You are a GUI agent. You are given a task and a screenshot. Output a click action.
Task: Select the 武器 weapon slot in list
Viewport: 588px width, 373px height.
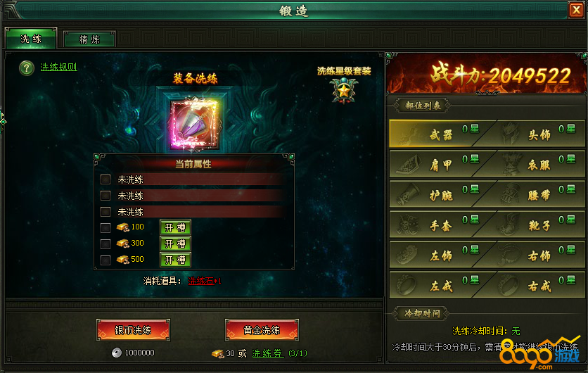439,134
